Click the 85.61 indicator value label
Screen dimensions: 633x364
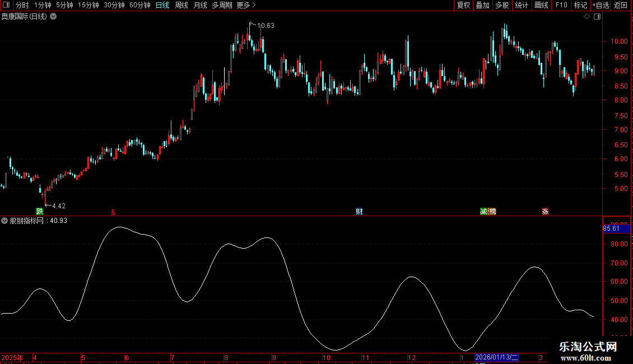(x=612, y=228)
